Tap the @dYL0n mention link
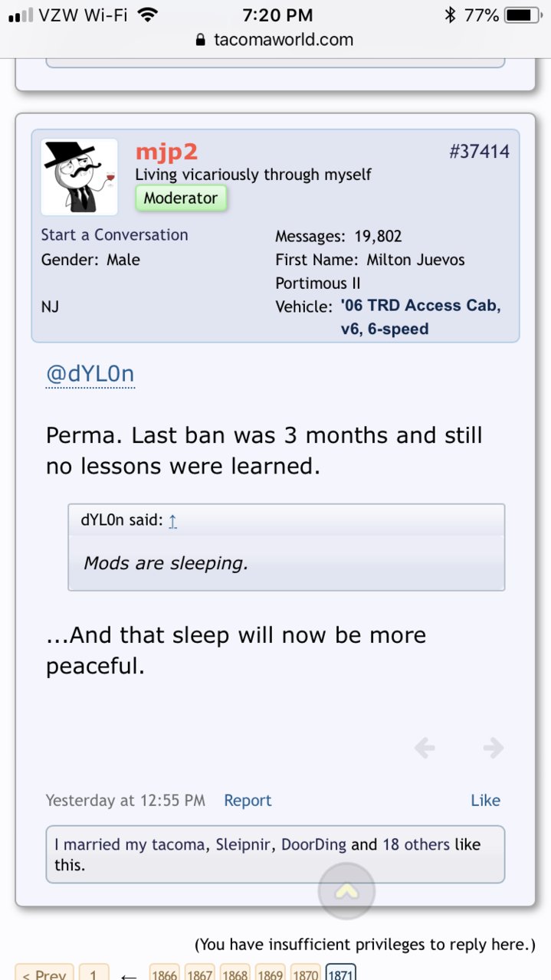551x980 pixels. (x=90, y=374)
